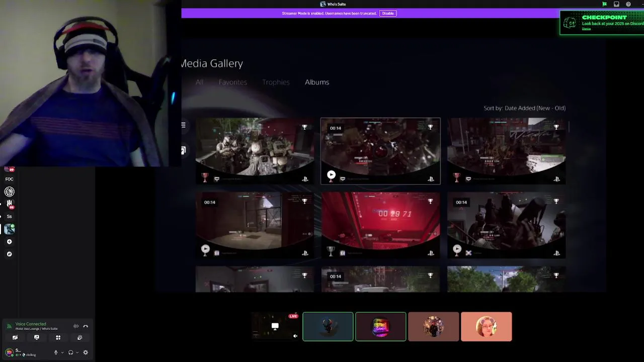Select the LIVE stream tile
The height and width of the screenshot is (362, 644).
click(x=275, y=326)
